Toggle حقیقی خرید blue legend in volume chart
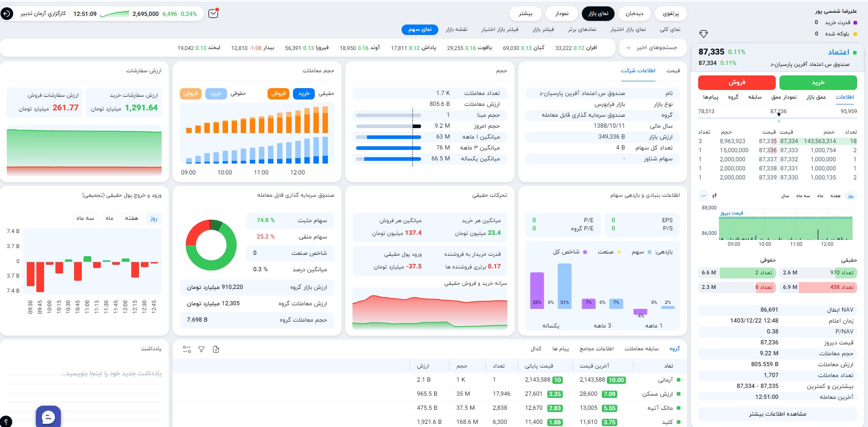This screenshot has width=868, height=427. 303,94
